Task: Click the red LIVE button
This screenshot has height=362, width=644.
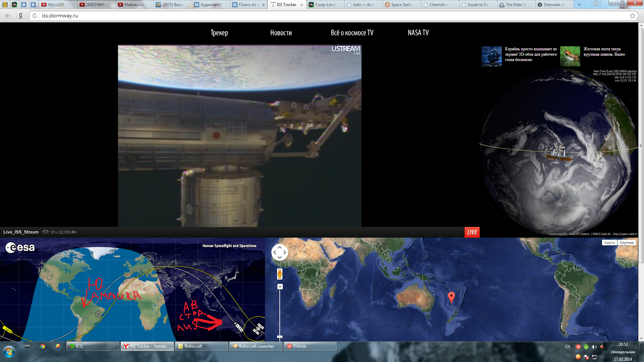Action: point(472,232)
